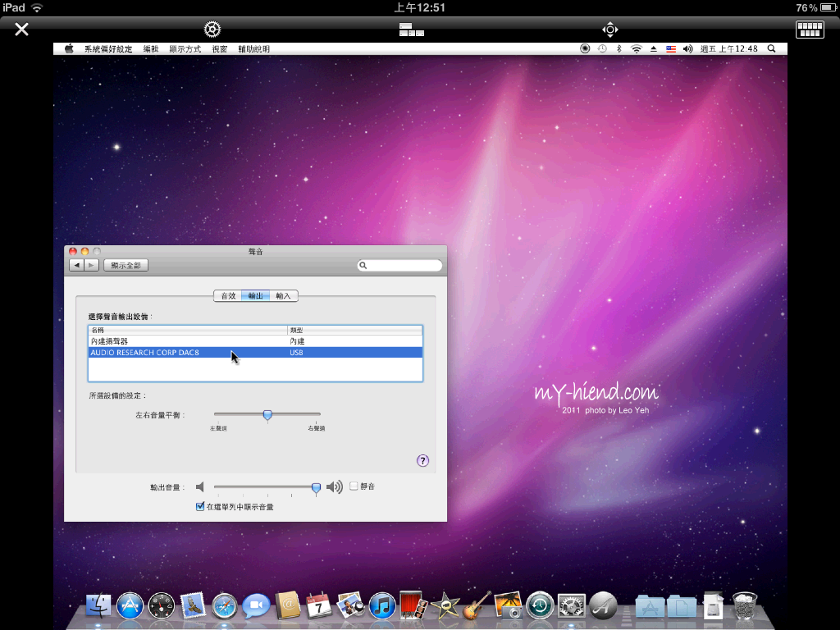Sort devices by 類型 column header

pos(355,330)
